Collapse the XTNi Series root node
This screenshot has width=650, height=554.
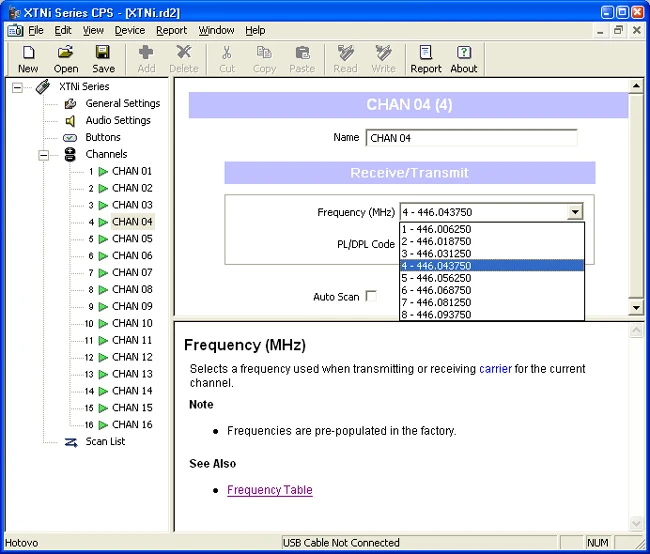point(18,87)
